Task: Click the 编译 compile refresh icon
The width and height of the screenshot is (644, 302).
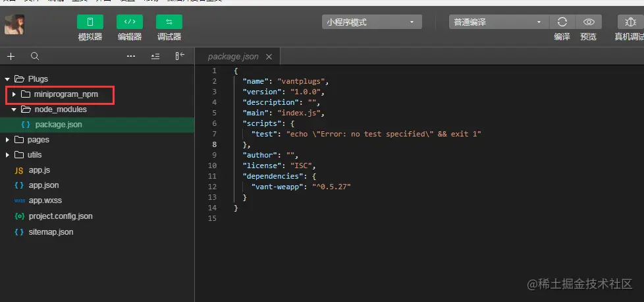Action: point(562,22)
